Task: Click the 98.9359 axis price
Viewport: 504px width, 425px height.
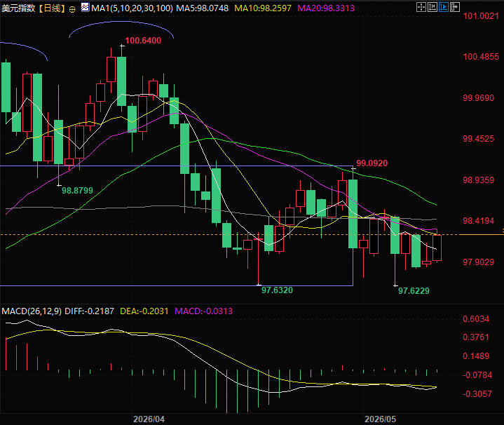Action: (478, 180)
